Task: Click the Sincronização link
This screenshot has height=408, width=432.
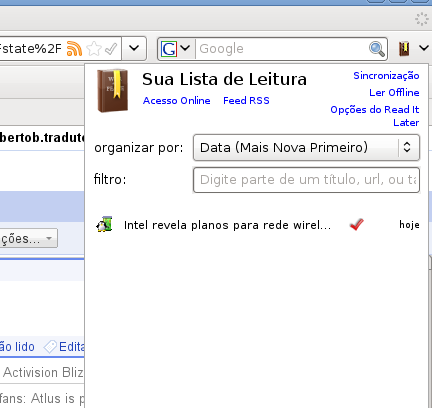Action: tap(386, 76)
